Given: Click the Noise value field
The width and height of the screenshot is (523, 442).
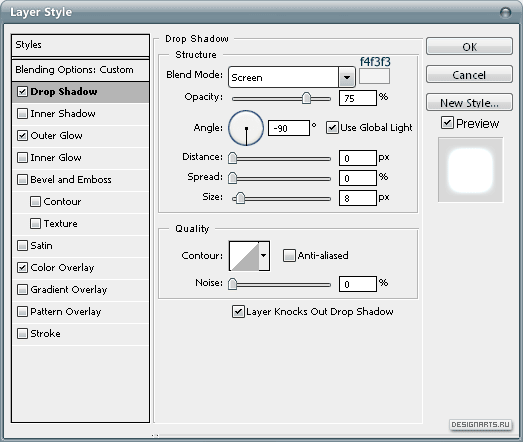Looking at the screenshot, I should (358, 284).
